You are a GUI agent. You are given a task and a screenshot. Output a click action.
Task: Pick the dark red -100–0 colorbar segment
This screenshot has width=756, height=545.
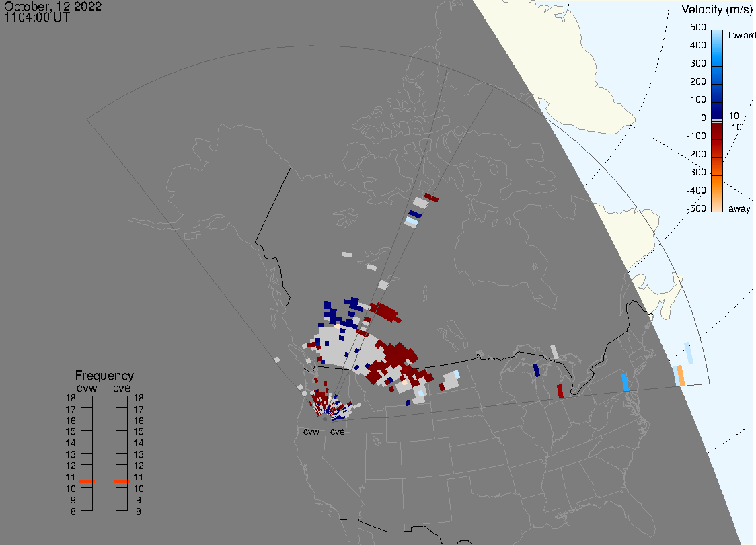717,131
